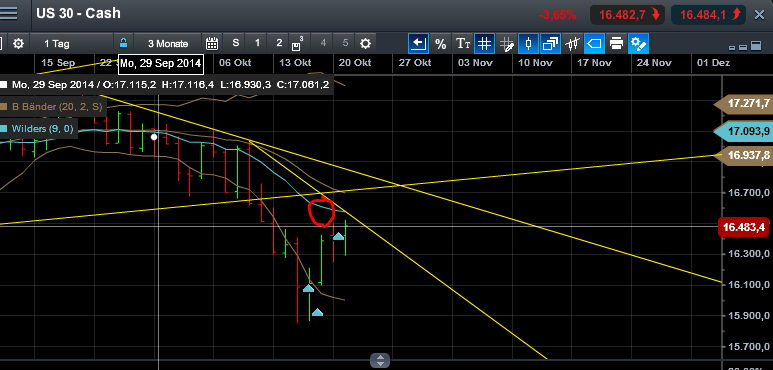The width and height of the screenshot is (773, 370).
Task: Click the Wilders cyan color swatch
Action: (3, 129)
